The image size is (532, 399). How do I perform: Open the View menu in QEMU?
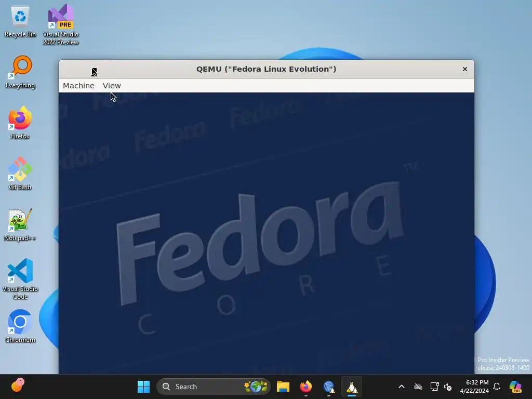pos(112,86)
